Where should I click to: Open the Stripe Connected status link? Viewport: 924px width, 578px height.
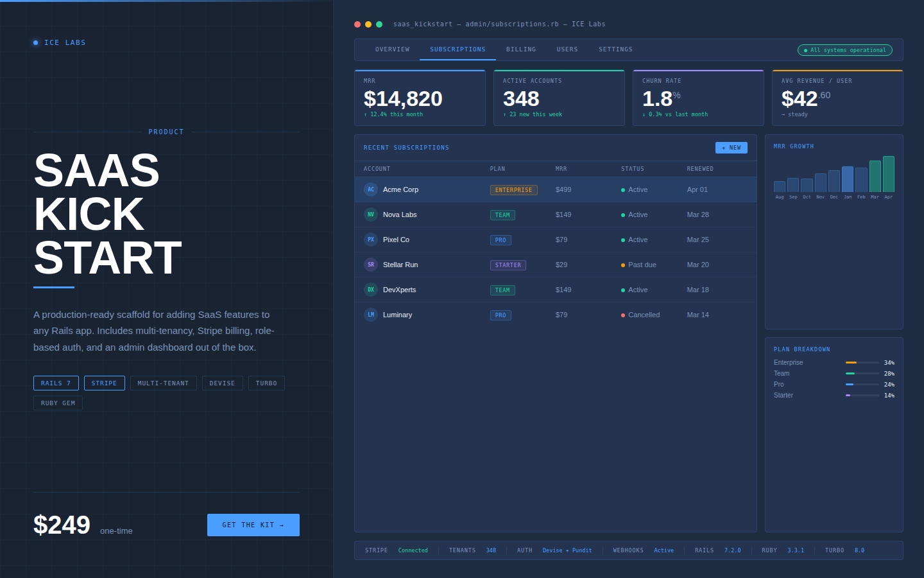(413, 550)
